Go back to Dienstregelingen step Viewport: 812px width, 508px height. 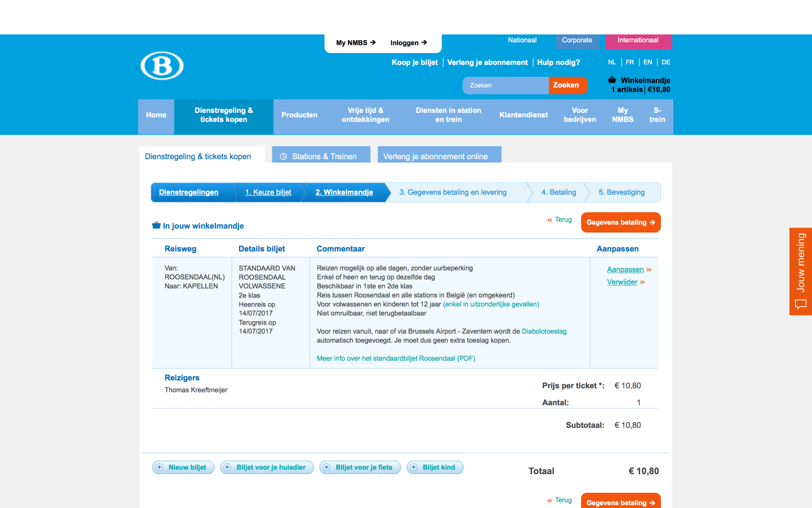(189, 192)
